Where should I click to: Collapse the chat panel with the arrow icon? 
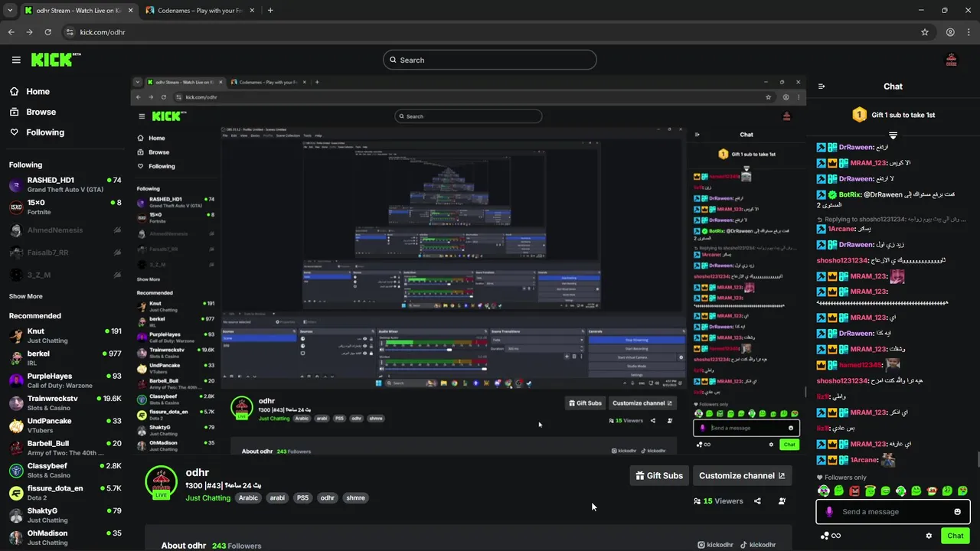pos(822,86)
